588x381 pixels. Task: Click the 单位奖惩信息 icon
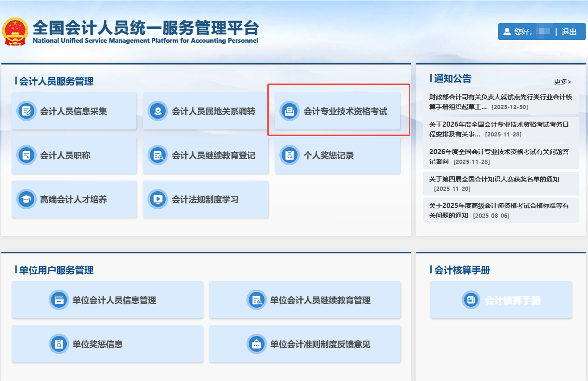[59, 344]
